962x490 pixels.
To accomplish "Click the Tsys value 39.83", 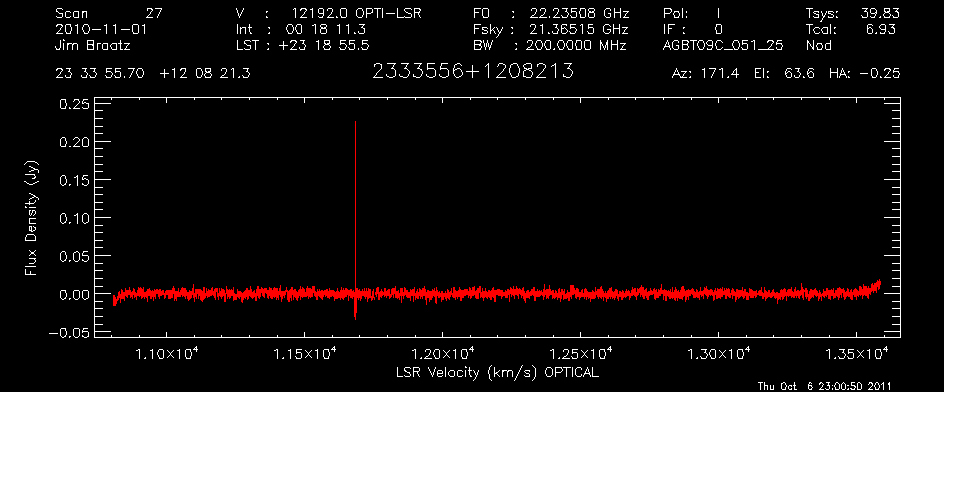I will click(880, 13).
